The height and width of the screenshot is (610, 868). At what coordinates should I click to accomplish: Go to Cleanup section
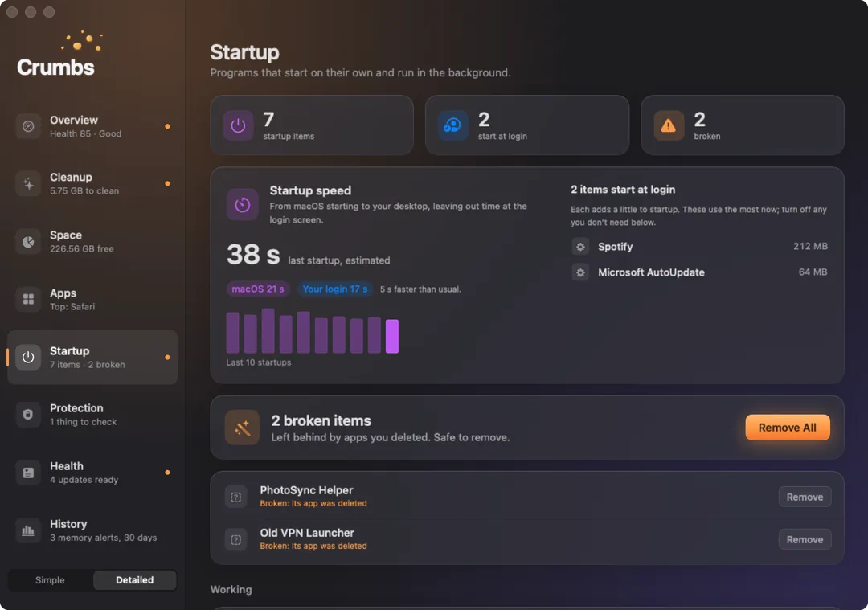click(92, 184)
